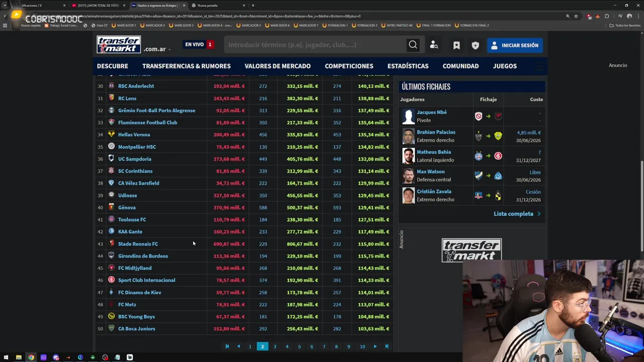
Task: Click Udinese income value 456,55 mill. €
Action: [x=302, y=196]
